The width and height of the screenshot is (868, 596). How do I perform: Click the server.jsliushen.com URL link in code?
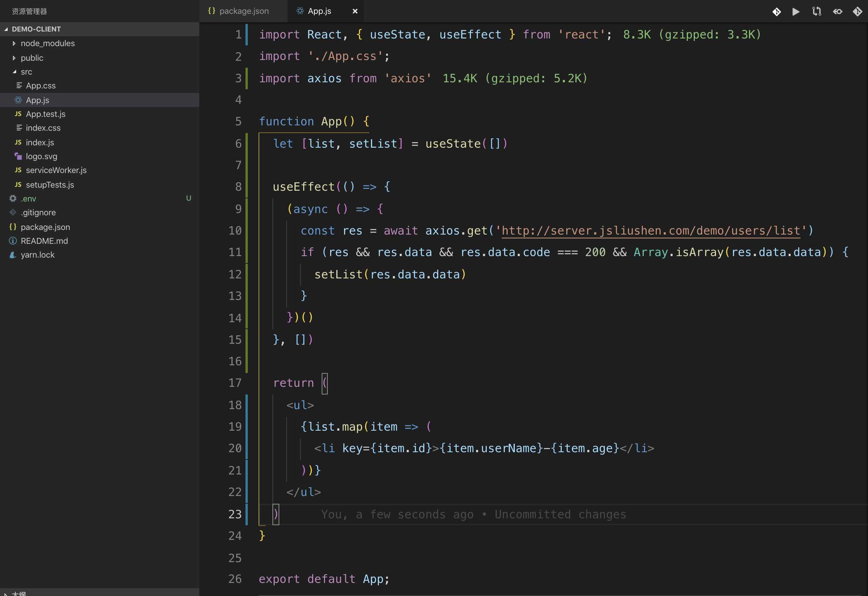(x=651, y=230)
